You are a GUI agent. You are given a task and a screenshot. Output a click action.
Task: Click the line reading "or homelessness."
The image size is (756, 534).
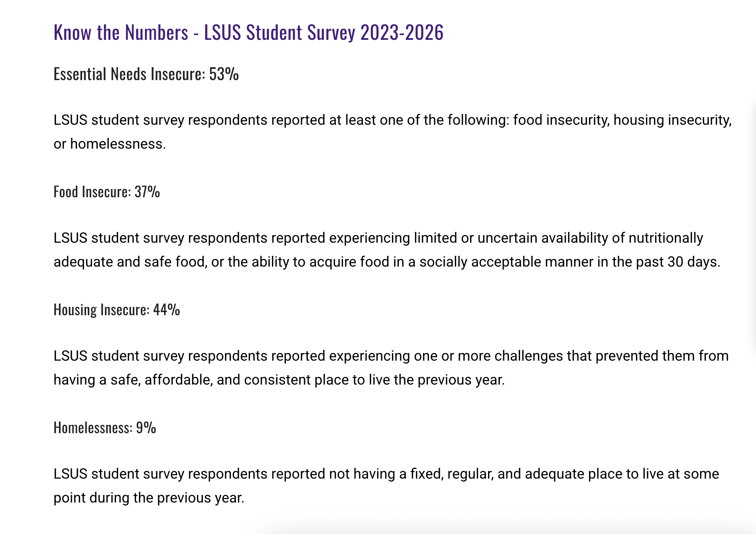coord(110,144)
